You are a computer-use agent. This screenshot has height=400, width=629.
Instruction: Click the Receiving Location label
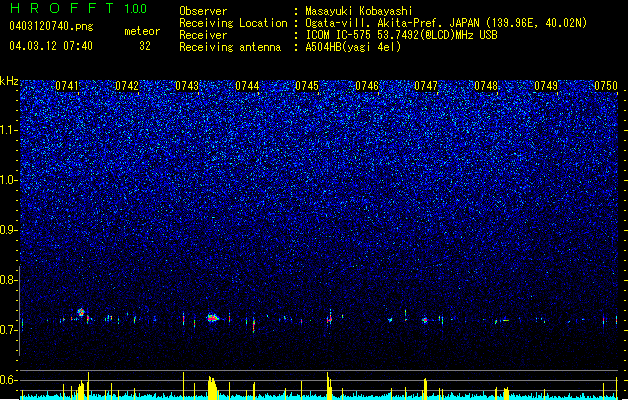233,23
